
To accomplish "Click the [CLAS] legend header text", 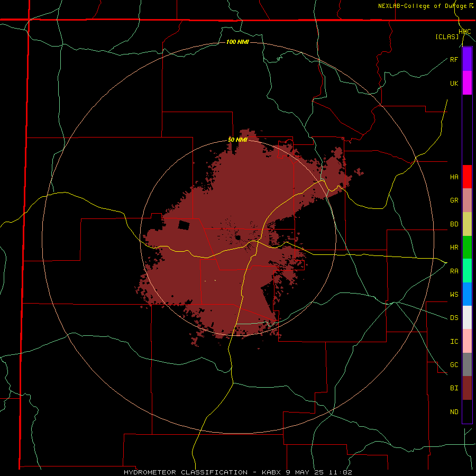I will pos(447,36).
